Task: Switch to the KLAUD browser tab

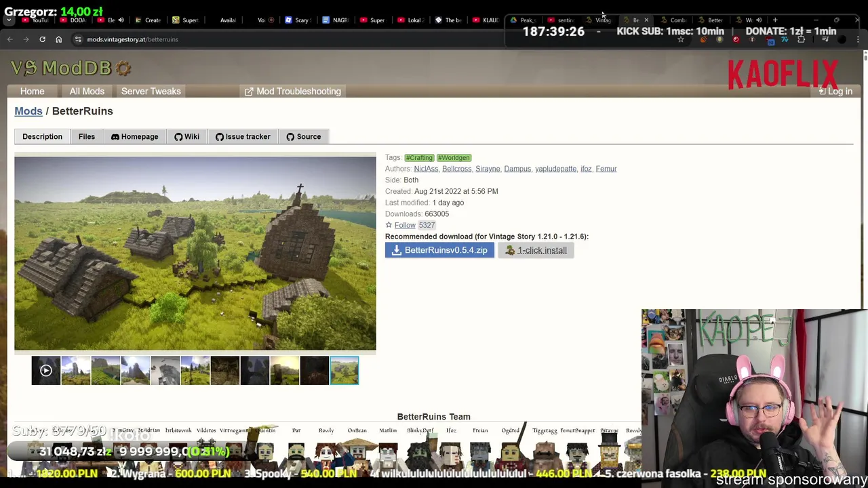Action: click(x=485, y=20)
